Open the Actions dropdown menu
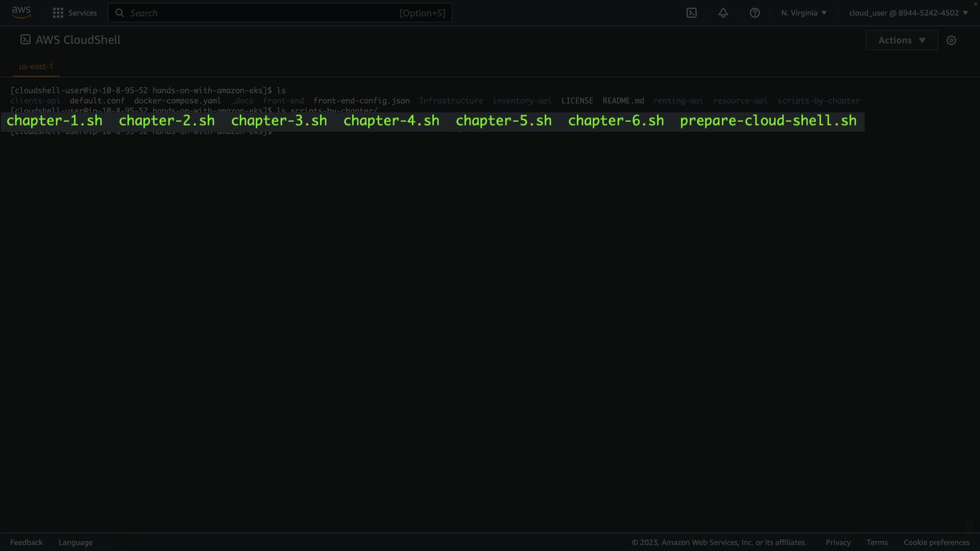 click(901, 40)
